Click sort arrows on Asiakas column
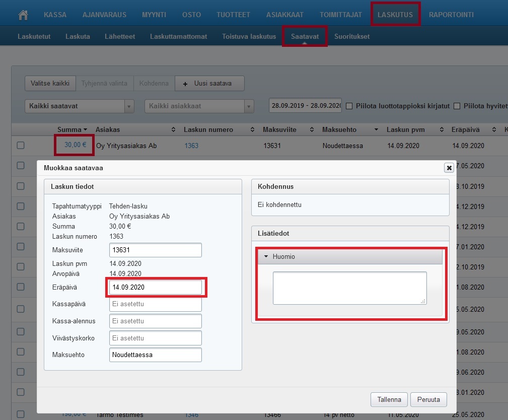The width and height of the screenshot is (508, 420). pyautogui.click(x=174, y=130)
